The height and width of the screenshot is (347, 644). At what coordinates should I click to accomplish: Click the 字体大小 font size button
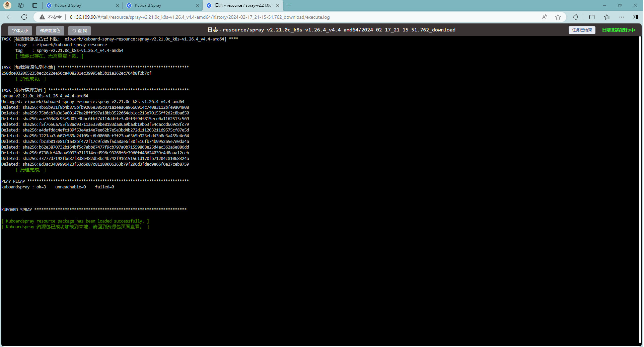[20, 30]
